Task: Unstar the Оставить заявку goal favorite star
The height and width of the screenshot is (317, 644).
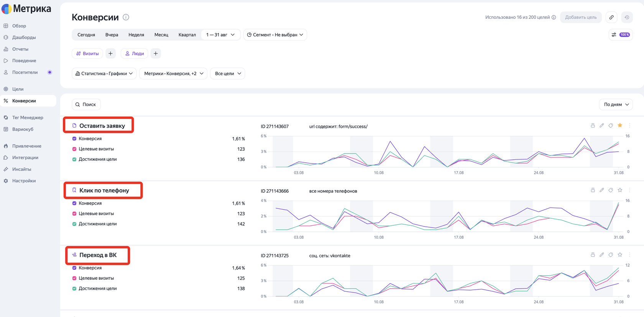Action: [620, 125]
